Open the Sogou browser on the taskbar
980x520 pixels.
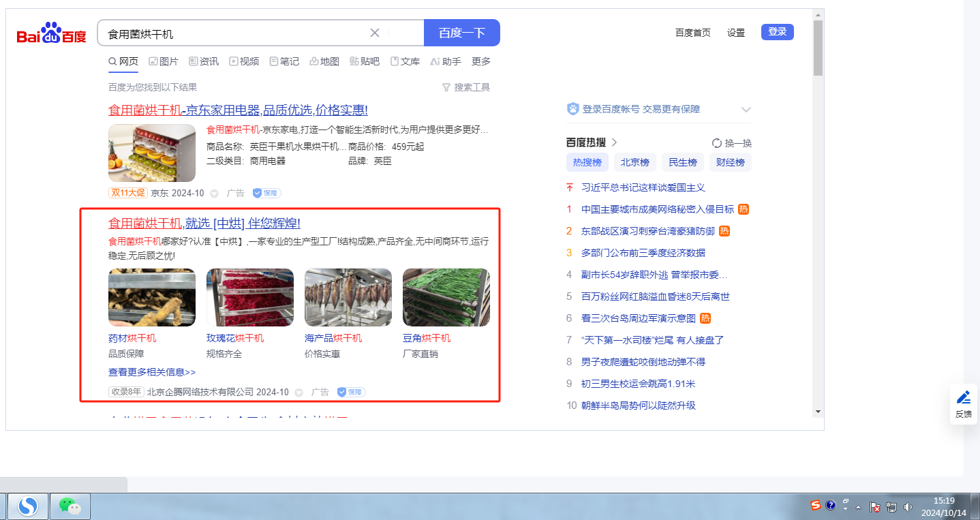pos(28,506)
